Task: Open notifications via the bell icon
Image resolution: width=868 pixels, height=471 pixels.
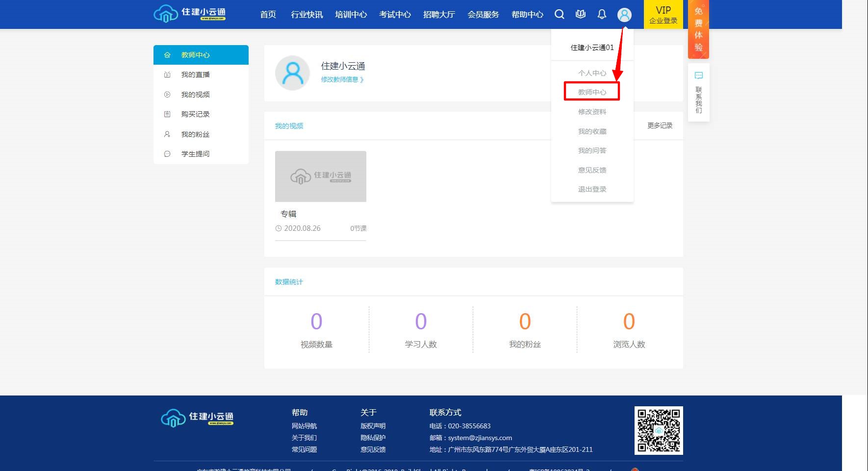Action: tap(601, 14)
